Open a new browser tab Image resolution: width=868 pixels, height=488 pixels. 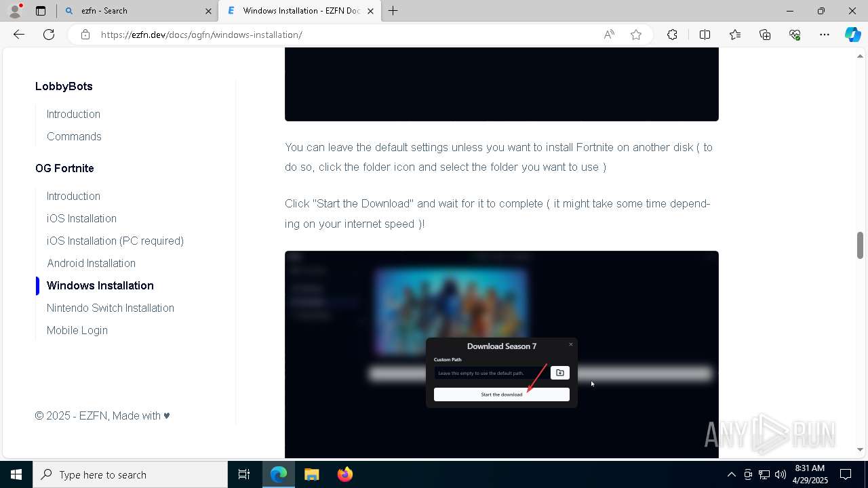tap(393, 11)
